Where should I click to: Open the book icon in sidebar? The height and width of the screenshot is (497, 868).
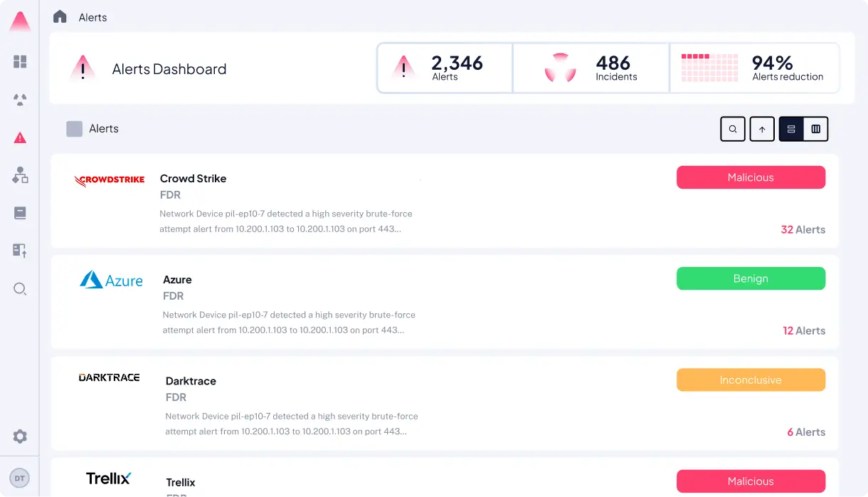(20, 213)
